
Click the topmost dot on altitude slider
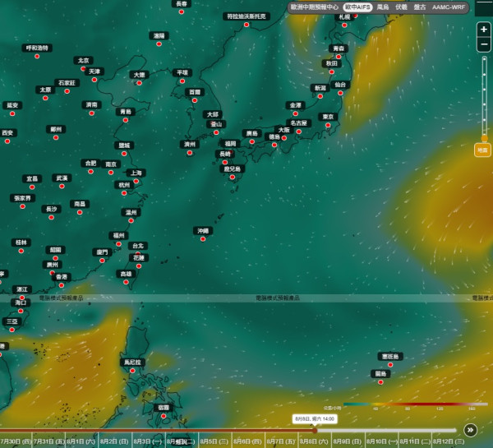tap(485, 59)
